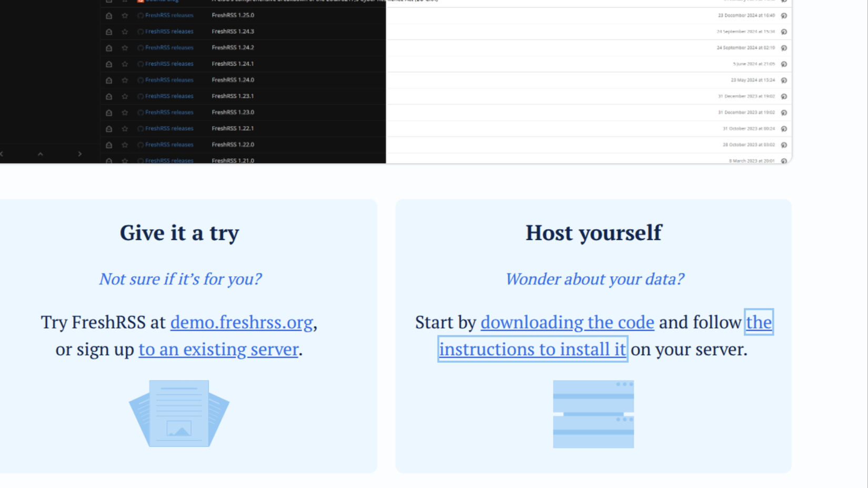The image size is (868, 488).
Task: Open the demo.freshrss.org link
Action: click(x=241, y=322)
